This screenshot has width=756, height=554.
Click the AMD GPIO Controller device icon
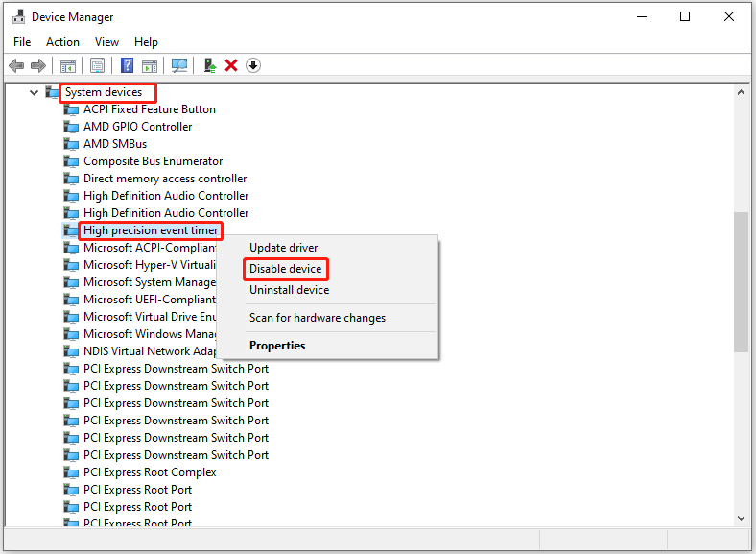tap(71, 127)
